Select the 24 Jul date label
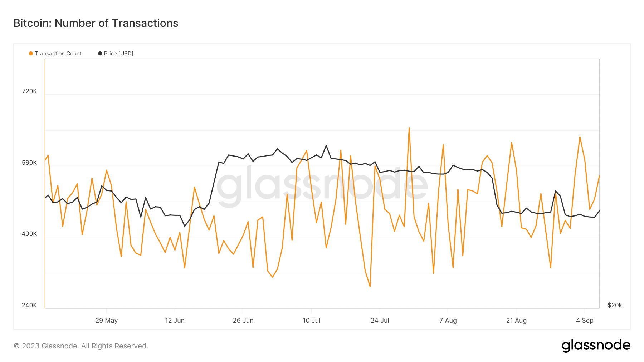 380,321
